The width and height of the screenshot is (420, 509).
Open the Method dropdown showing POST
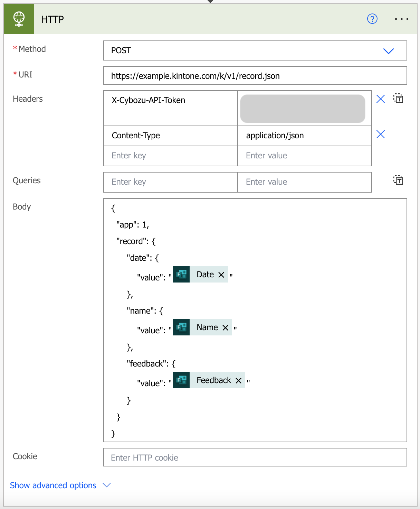pos(255,50)
